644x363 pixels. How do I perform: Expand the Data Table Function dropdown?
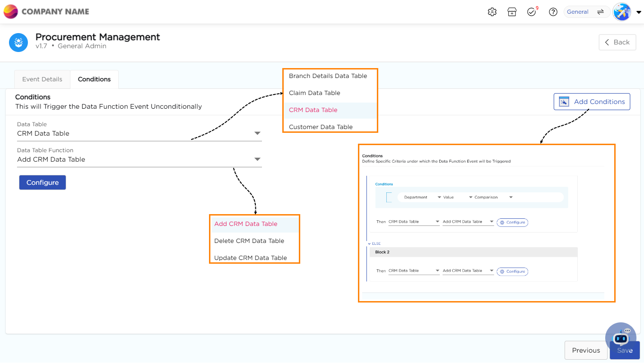tap(257, 160)
